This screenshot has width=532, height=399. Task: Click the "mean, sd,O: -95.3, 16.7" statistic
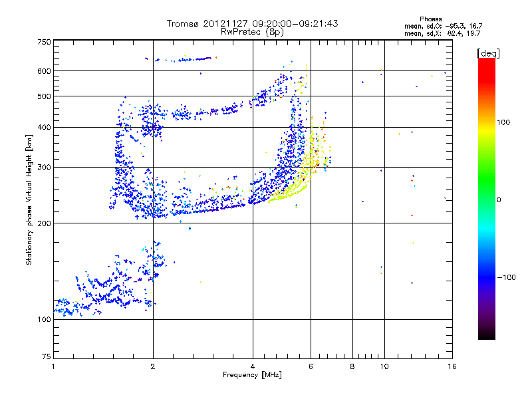443,26
